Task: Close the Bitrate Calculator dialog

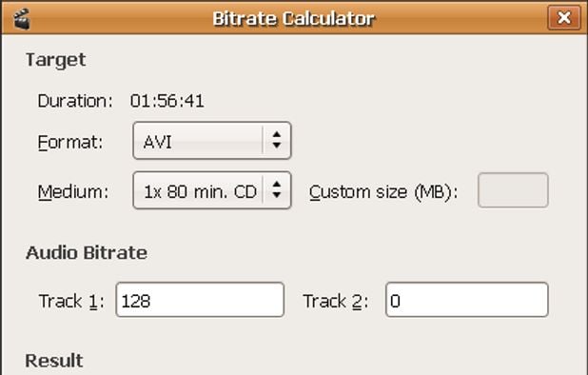Action: click(563, 18)
